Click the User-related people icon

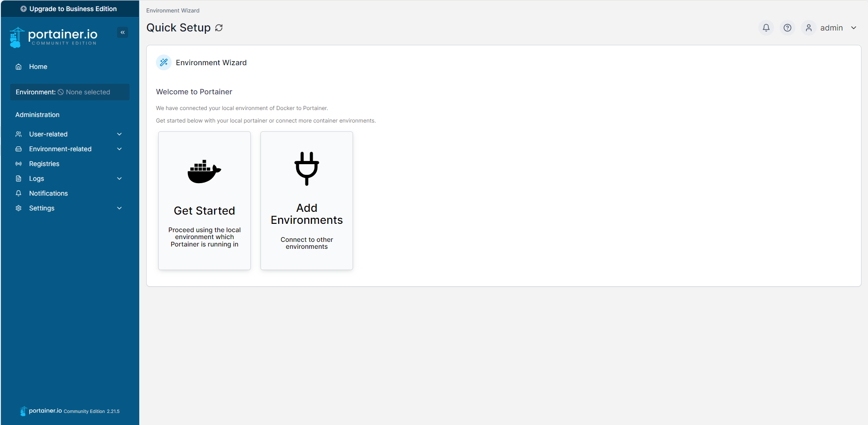click(19, 134)
